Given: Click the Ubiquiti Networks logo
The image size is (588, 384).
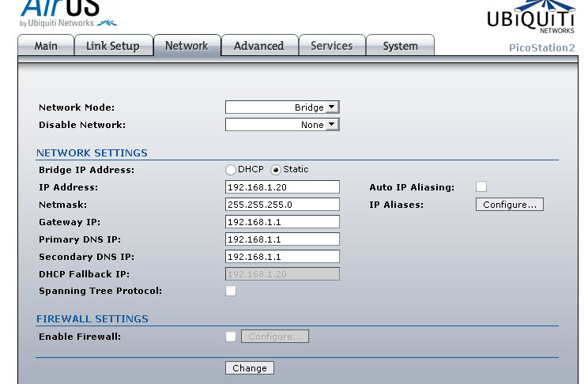Looking at the screenshot, I should (530, 17).
